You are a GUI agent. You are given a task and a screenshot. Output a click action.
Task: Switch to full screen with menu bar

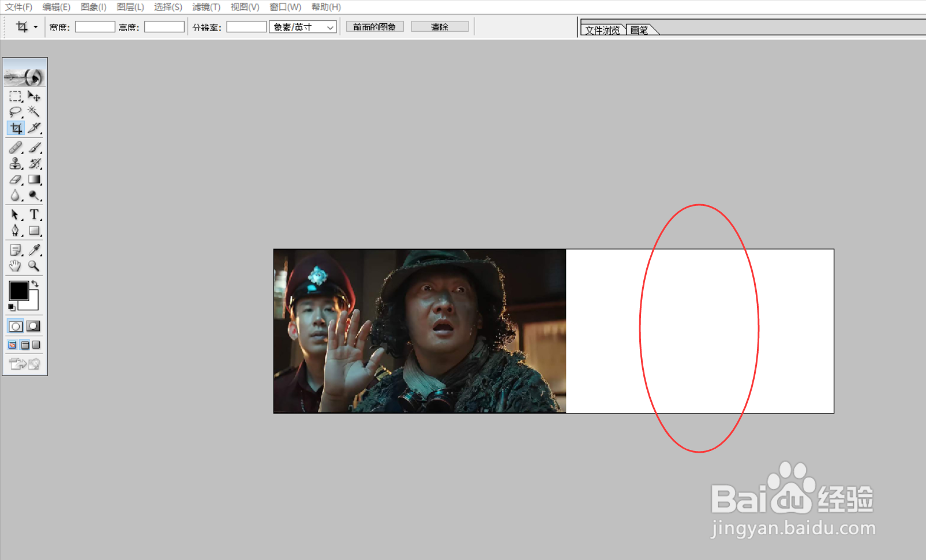tap(25, 345)
